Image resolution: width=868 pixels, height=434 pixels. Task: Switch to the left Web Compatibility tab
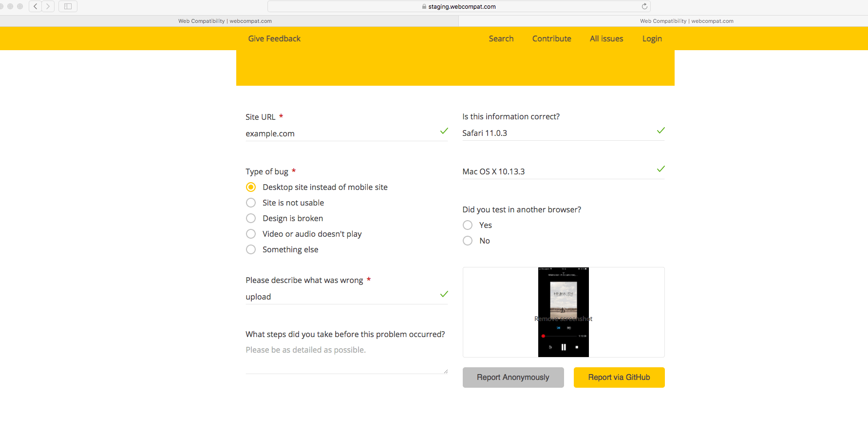pos(225,21)
